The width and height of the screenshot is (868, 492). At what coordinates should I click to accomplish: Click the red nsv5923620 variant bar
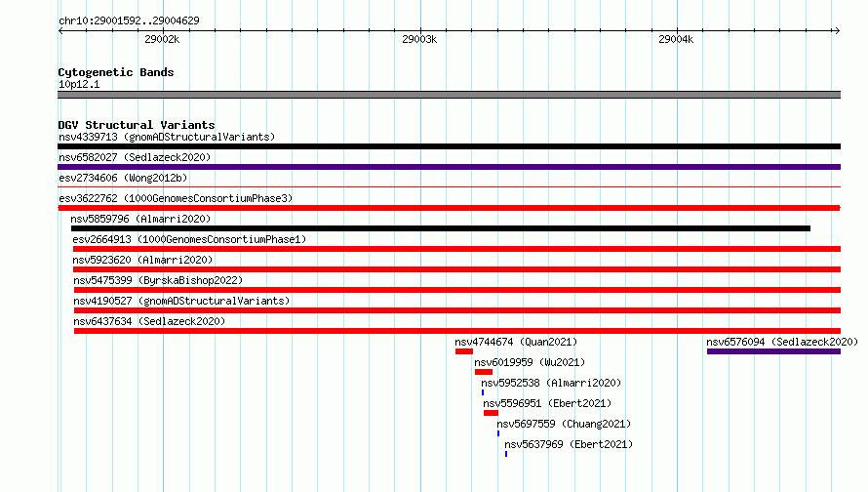click(x=456, y=269)
